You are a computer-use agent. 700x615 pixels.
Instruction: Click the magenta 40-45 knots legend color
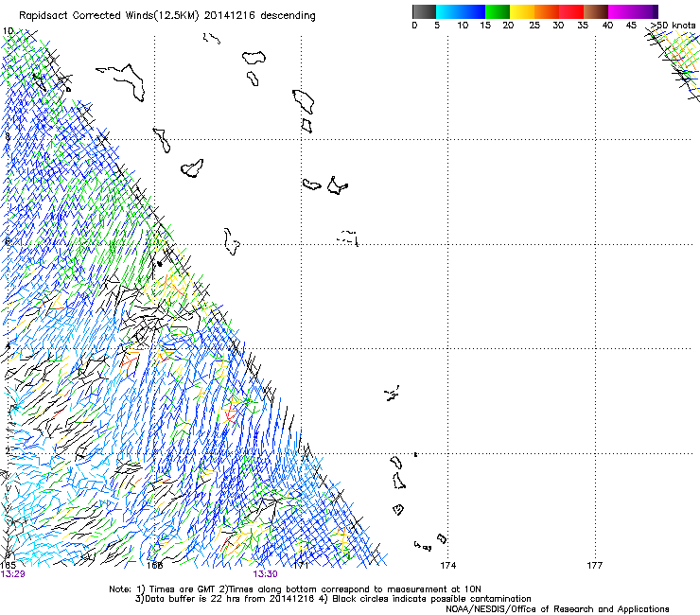tap(621, 11)
